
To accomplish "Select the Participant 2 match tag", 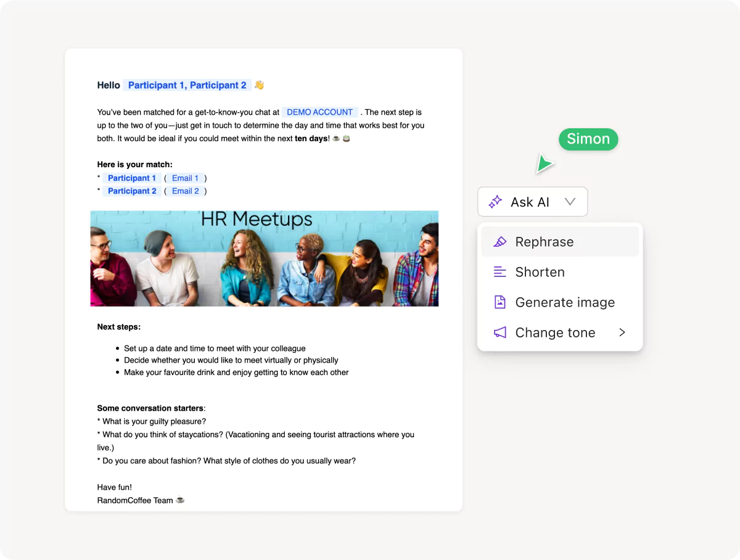I will 132,191.
